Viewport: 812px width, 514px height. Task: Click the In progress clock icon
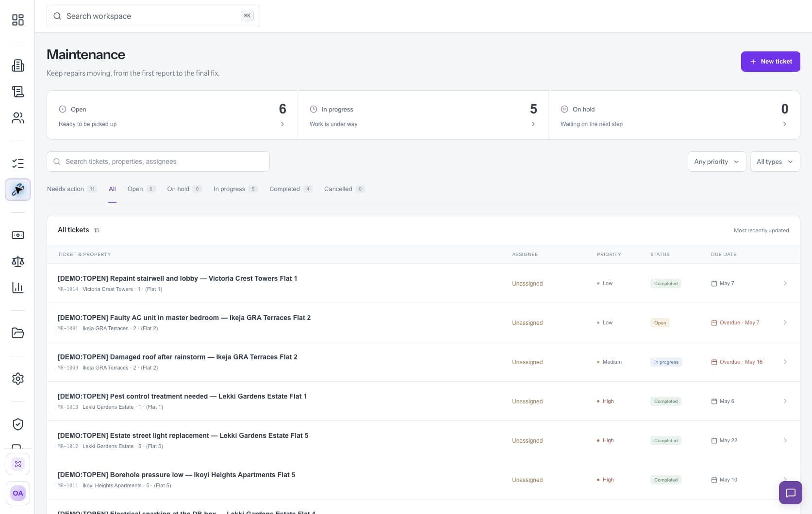pyautogui.click(x=314, y=109)
